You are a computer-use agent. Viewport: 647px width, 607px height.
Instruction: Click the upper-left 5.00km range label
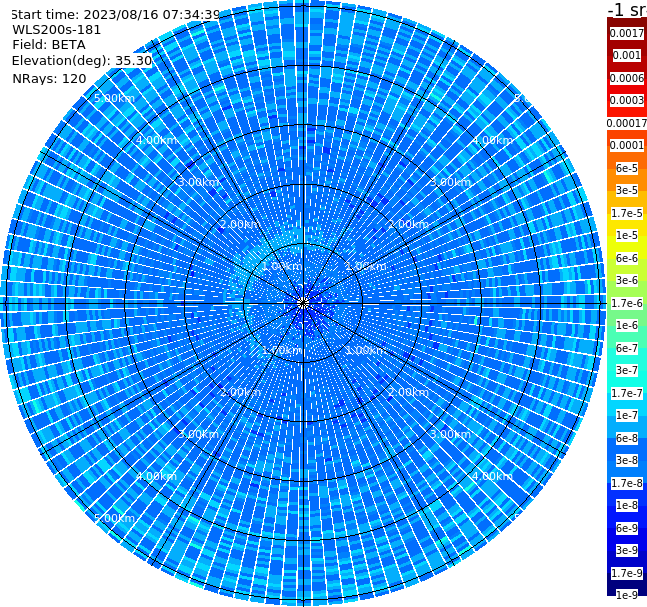(114, 98)
